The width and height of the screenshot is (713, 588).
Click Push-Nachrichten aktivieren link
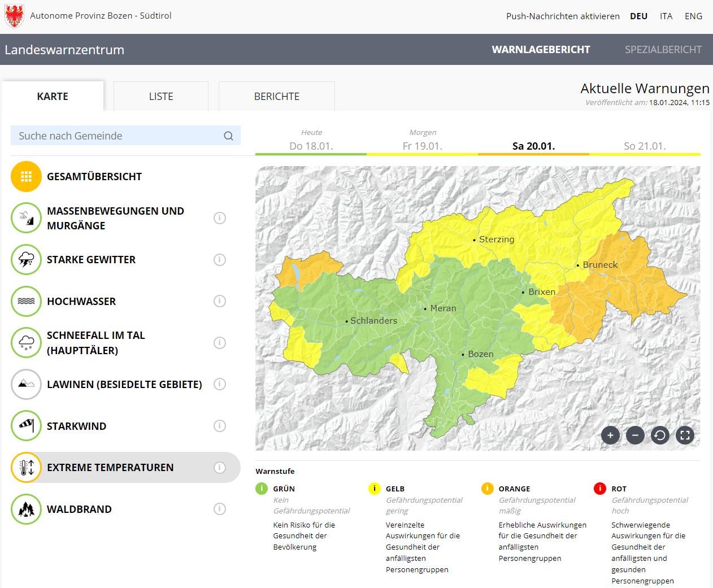[563, 16]
